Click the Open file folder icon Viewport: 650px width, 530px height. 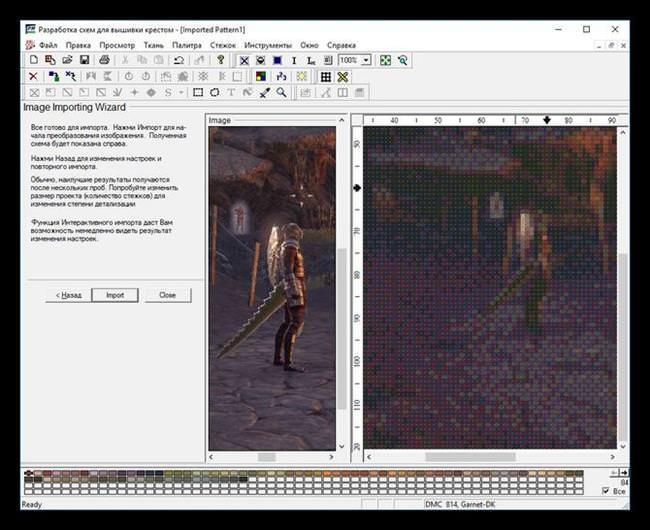click(x=67, y=60)
